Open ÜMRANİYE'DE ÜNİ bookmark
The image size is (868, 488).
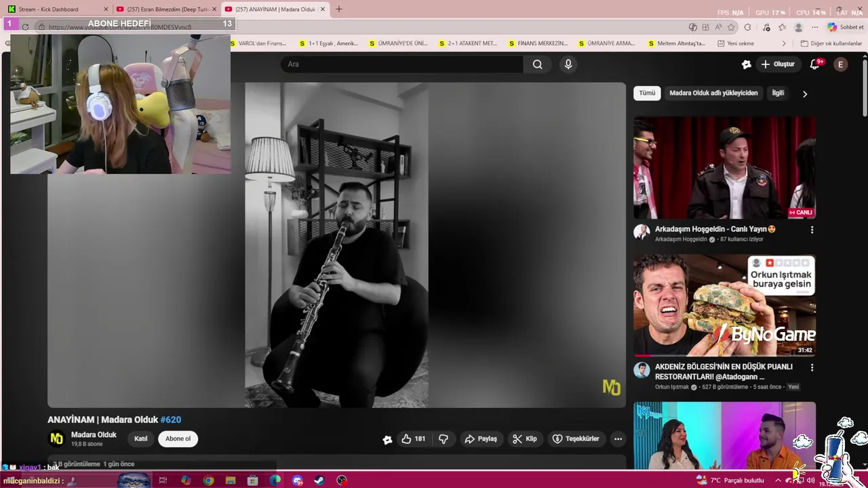point(398,43)
